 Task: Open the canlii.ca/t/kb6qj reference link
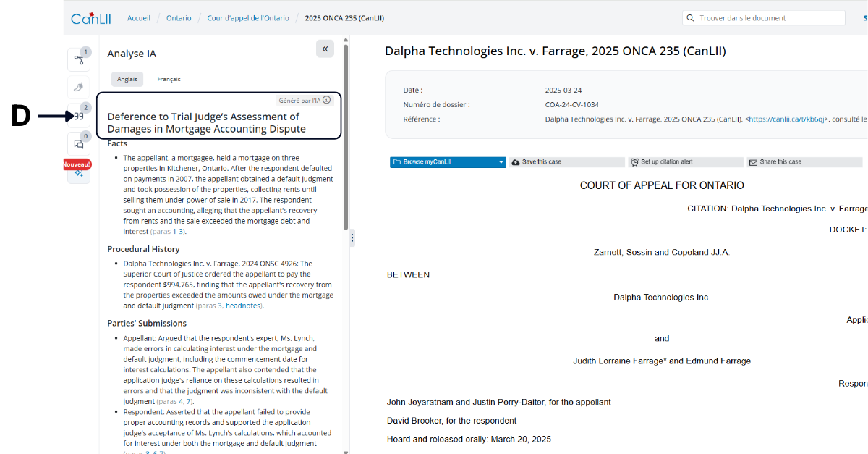click(788, 119)
